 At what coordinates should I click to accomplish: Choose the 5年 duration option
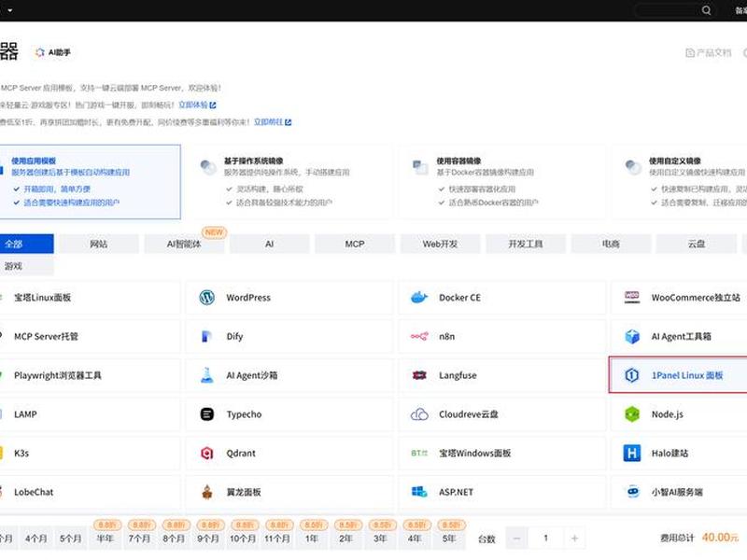tap(449, 539)
